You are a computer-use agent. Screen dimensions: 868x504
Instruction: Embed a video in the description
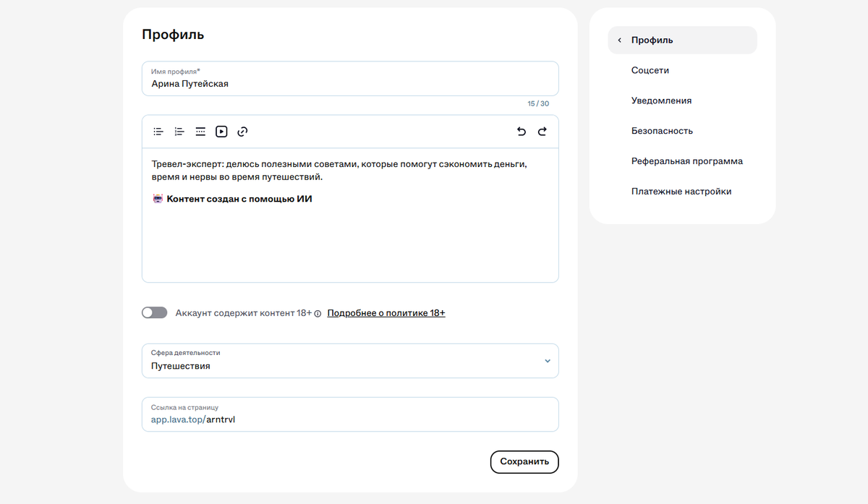click(221, 132)
